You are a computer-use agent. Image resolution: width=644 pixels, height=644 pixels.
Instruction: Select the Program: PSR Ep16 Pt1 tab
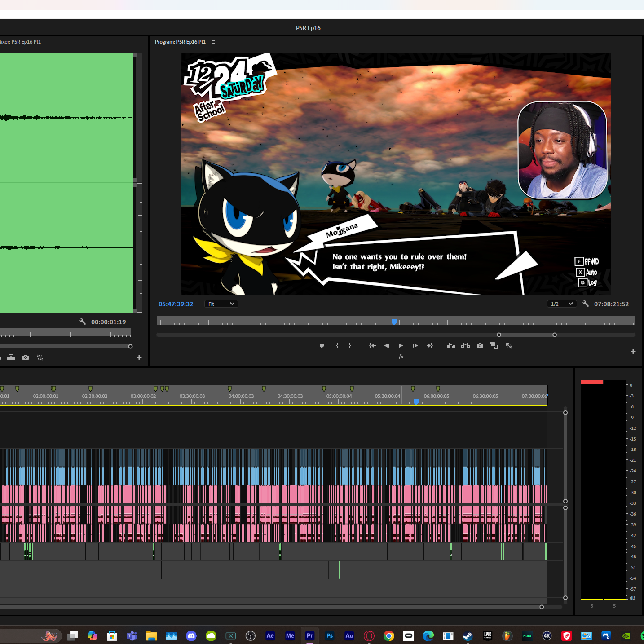180,42
